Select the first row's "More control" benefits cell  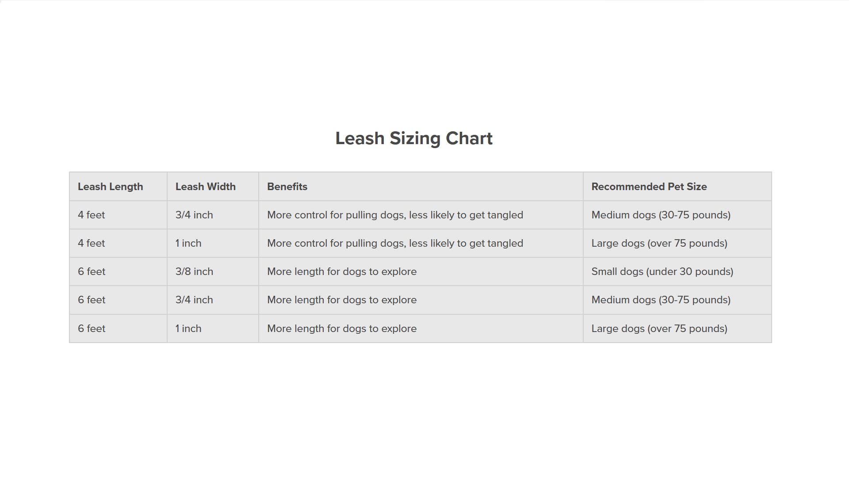tap(395, 215)
